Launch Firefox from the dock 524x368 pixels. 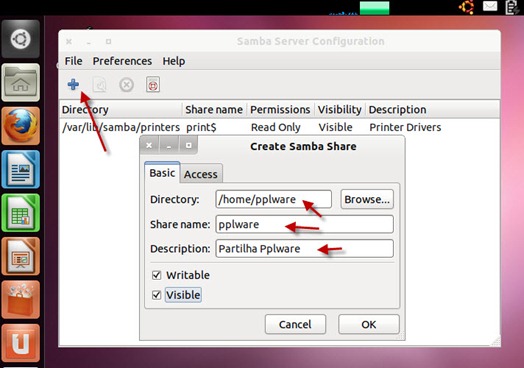tap(21, 126)
